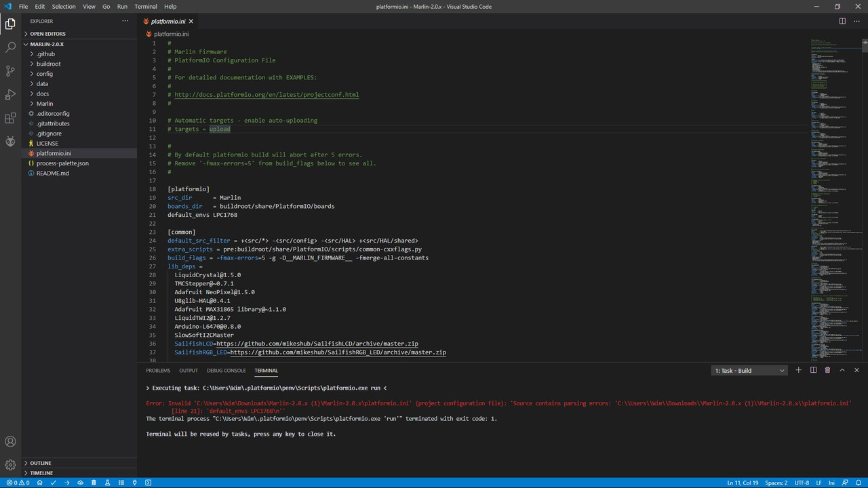Expand the data folder
The width and height of the screenshot is (868, 488).
pos(79,84)
